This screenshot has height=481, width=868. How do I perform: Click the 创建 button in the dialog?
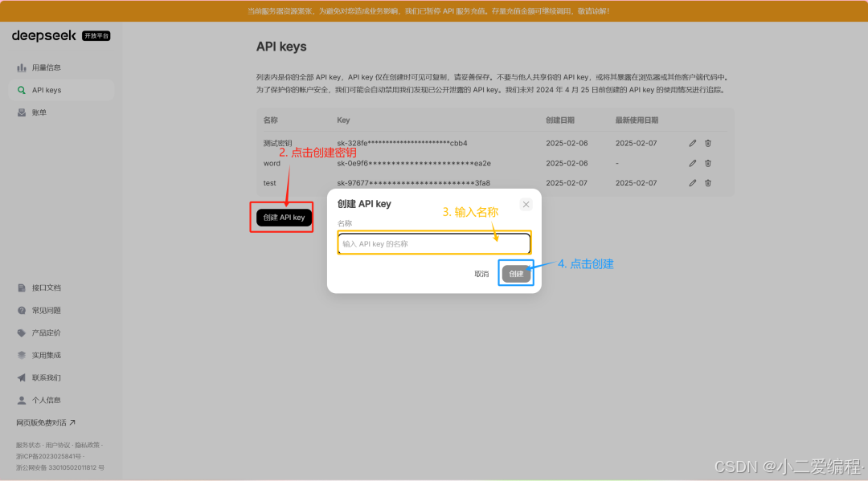coord(516,274)
